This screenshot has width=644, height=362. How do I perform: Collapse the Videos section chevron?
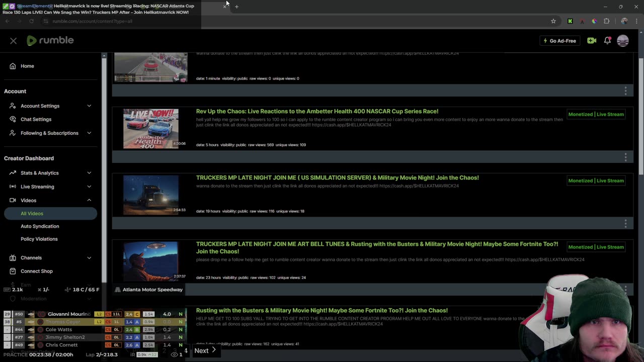(89, 200)
